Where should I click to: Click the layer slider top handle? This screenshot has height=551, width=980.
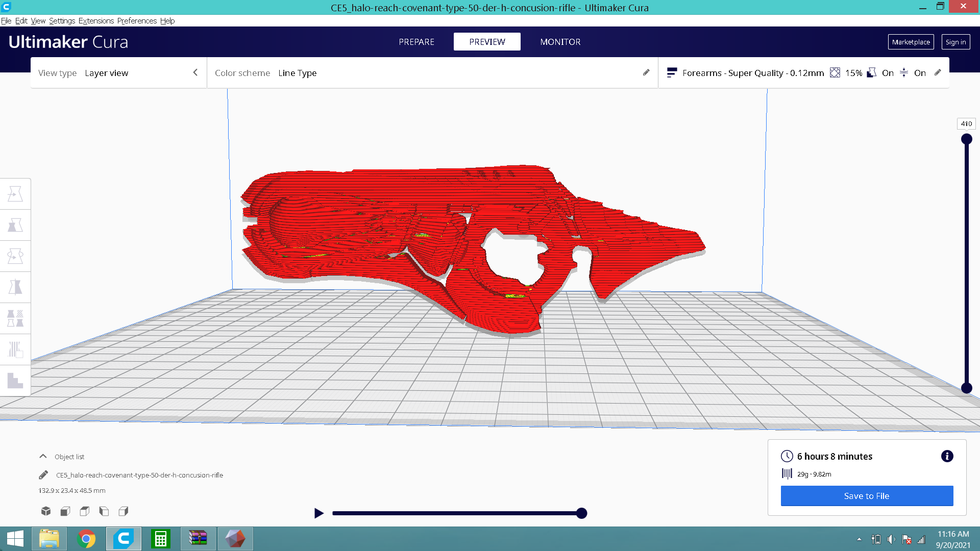pos(966,139)
